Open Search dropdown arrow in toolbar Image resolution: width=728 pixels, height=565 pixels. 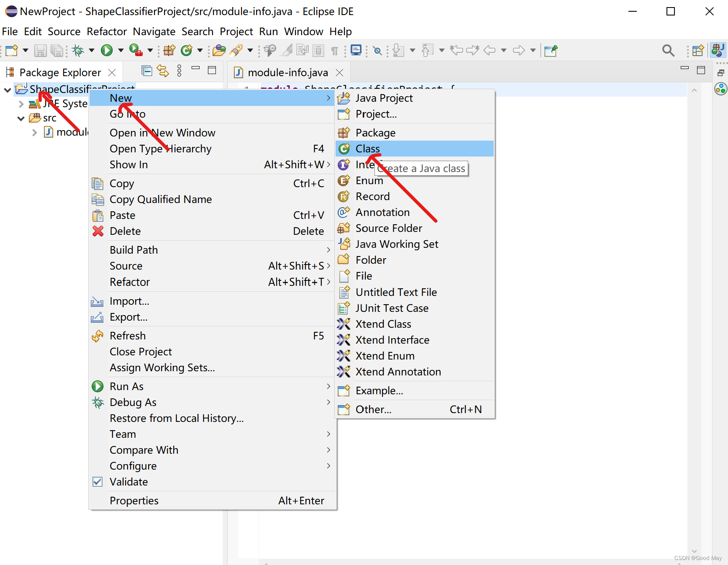250,51
